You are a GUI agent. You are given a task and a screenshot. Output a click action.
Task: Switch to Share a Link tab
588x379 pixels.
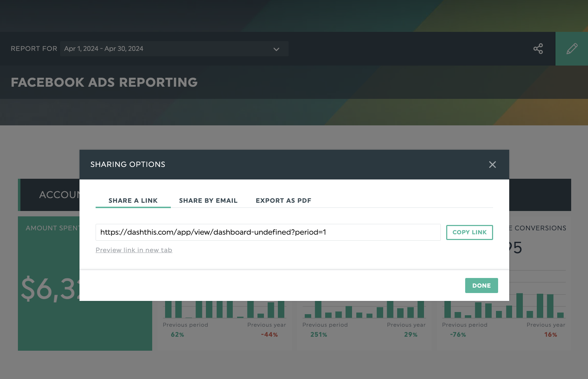coord(133,201)
